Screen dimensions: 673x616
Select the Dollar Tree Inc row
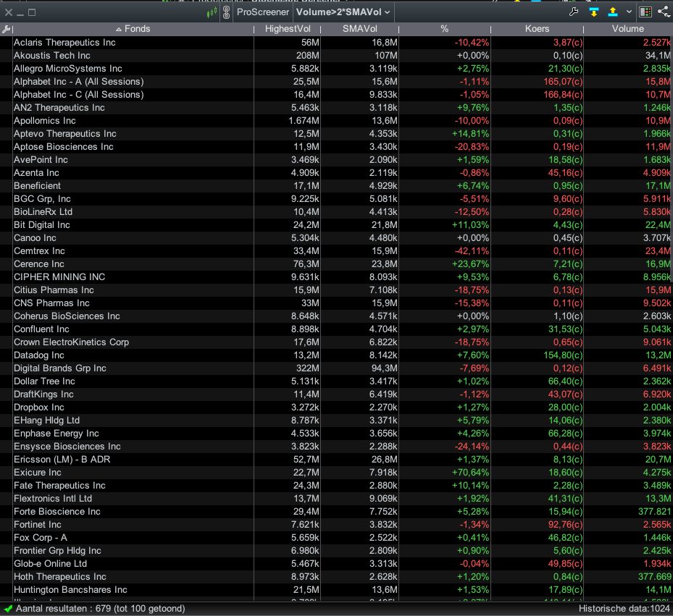coord(336,381)
